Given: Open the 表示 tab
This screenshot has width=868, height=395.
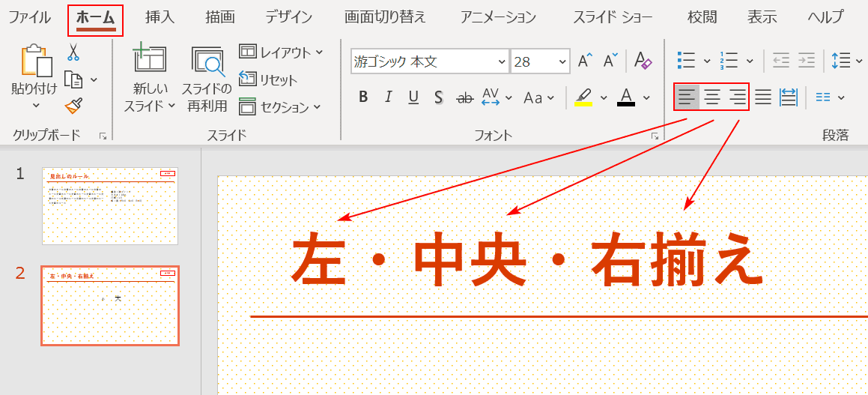Looking at the screenshot, I should 762,17.
